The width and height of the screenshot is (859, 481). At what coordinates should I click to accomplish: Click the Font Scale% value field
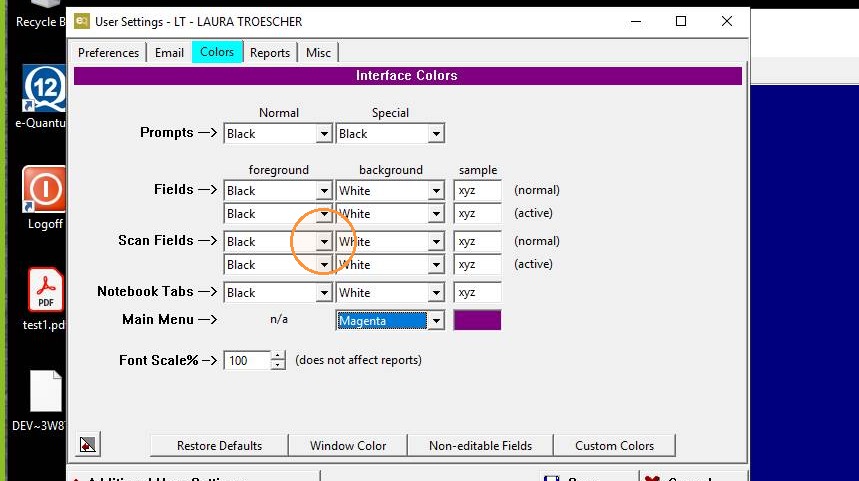(247, 360)
